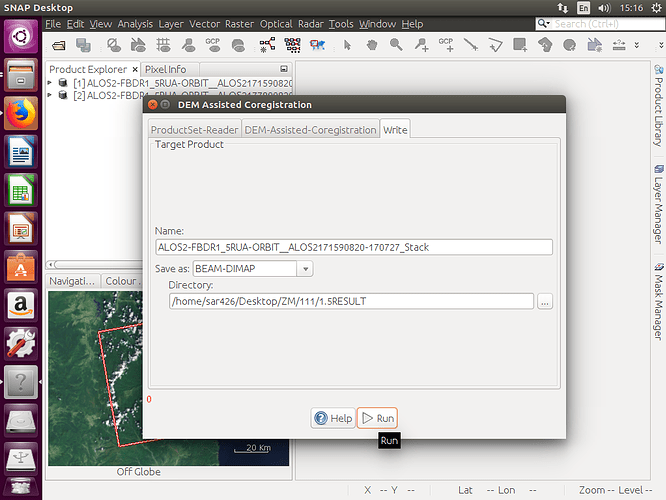Click the Open Product folder icon

[x=59, y=45]
